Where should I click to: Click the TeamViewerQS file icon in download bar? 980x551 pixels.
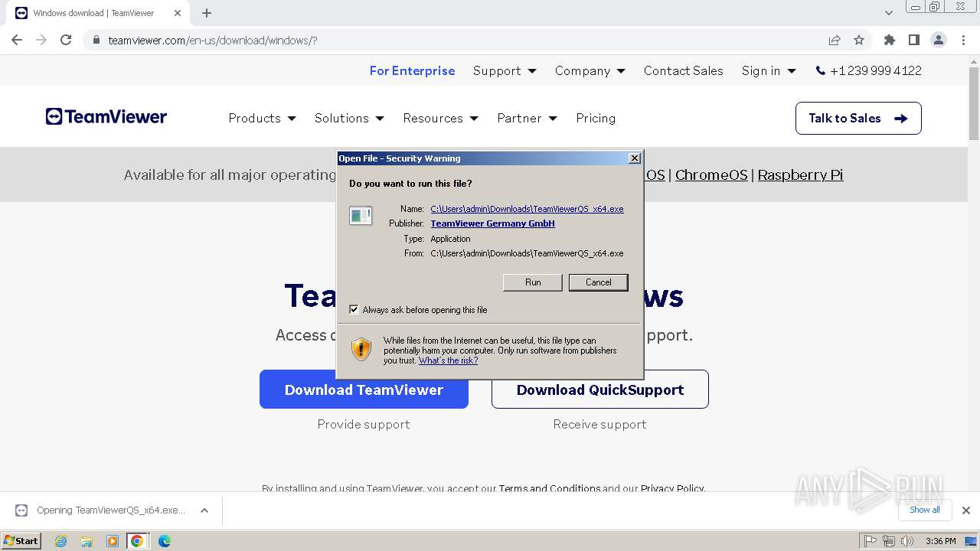click(21, 510)
